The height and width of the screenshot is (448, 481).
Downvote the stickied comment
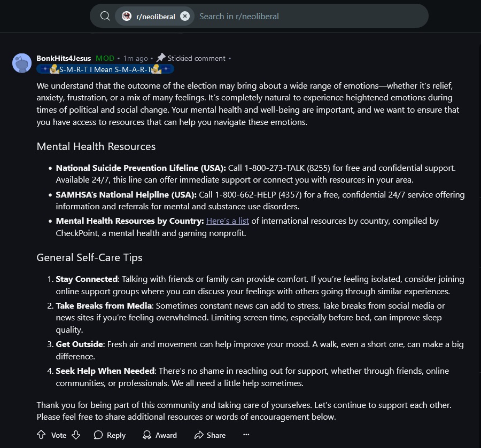(76, 435)
